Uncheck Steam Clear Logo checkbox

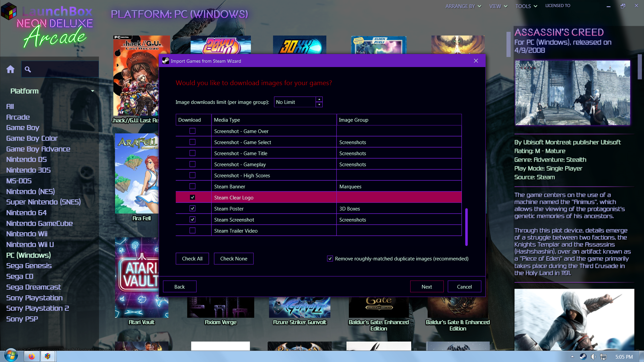193,197
